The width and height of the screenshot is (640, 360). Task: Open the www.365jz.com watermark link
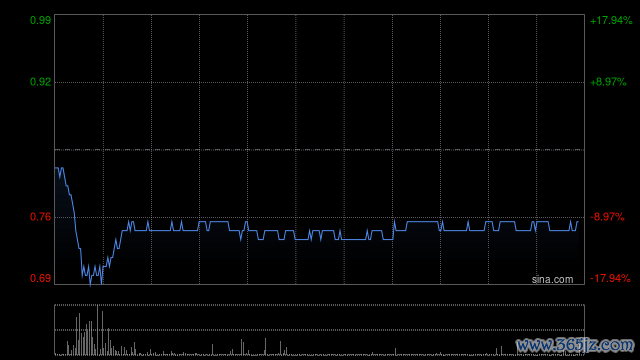(x=575, y=345)
